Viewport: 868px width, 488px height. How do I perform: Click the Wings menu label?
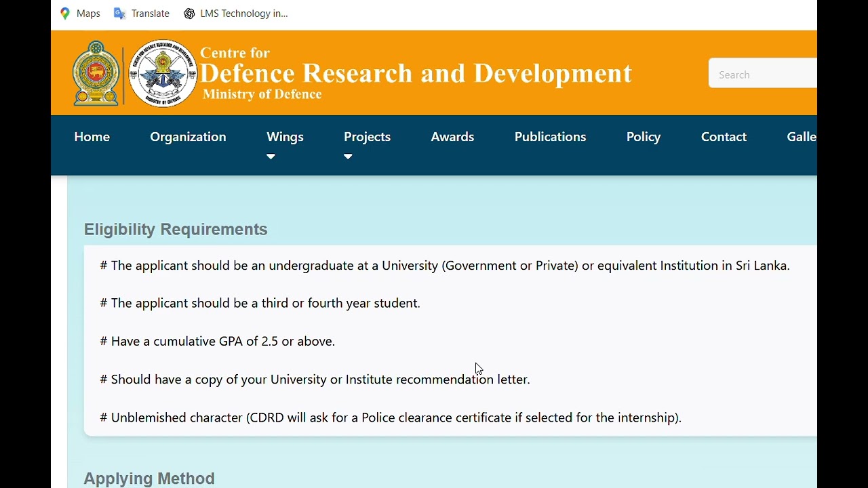285,137
